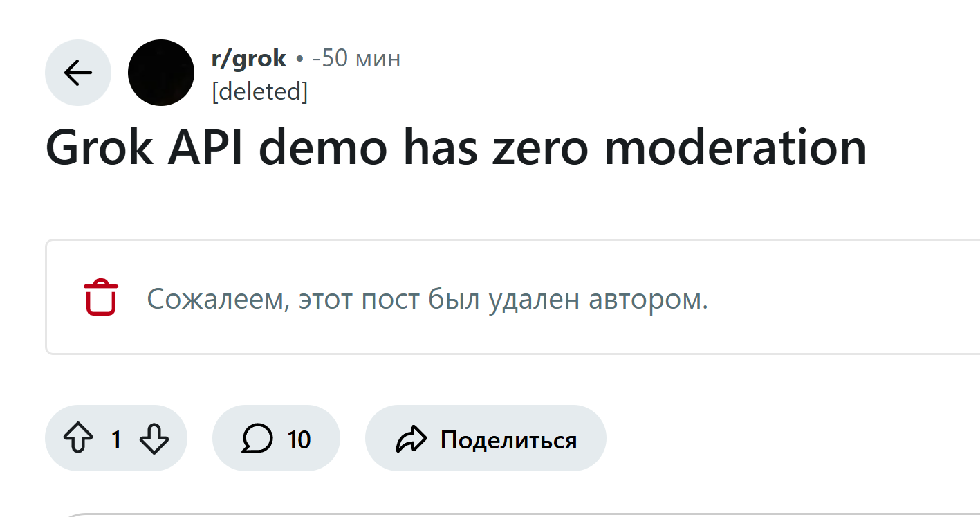The image size is (980, 517).
Task: Click the [deleted] author name
Action: coord(259,91)
